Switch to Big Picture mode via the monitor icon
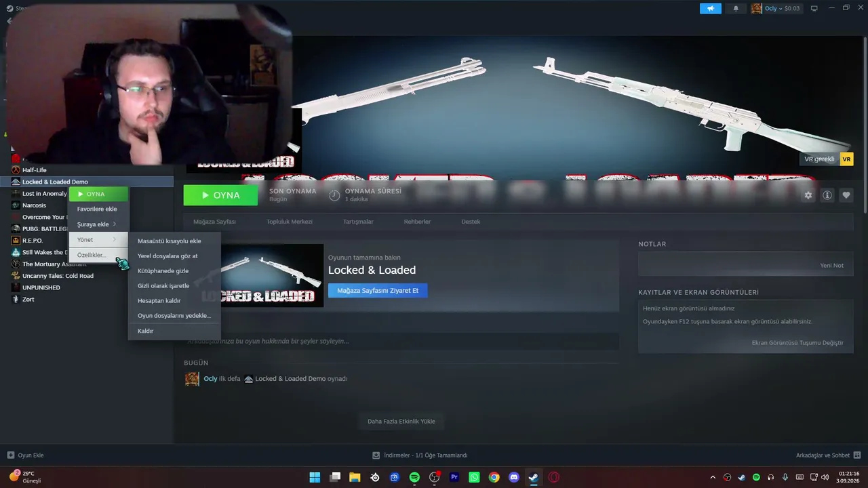This screenshot has width=868, height=488. point(814,8)
